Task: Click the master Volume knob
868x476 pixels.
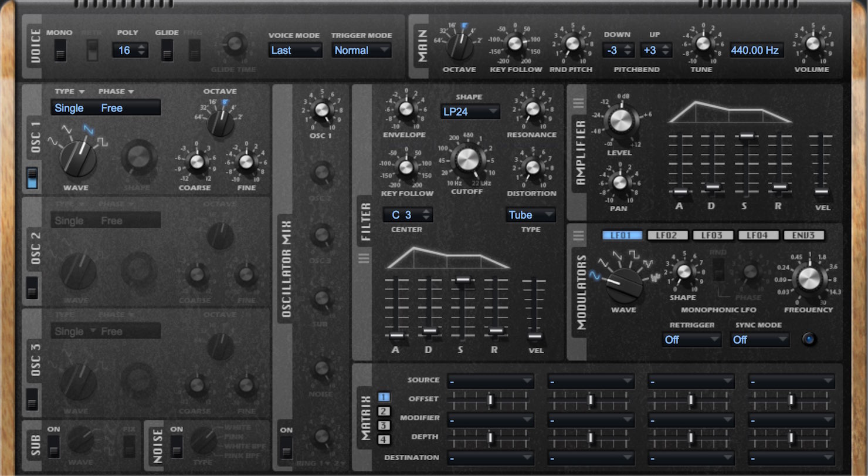Action: point(812,43)
